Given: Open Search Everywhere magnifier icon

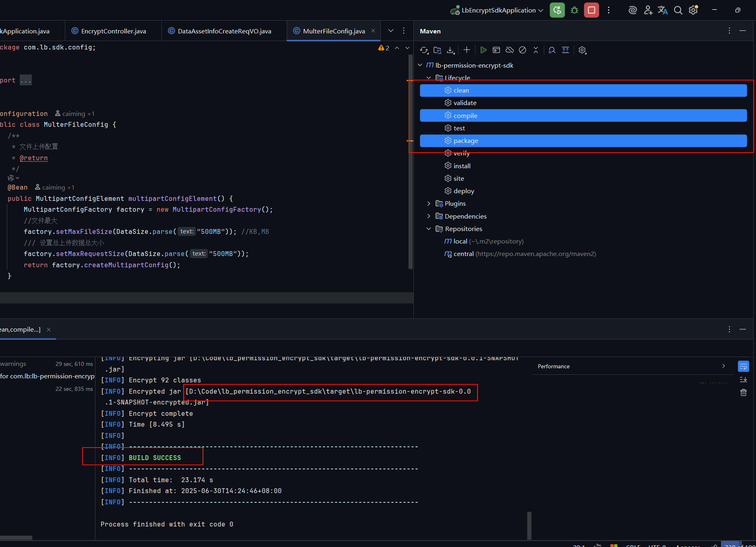Looking at the screenshot, I should pyautogui.click(x=678, y=10).
